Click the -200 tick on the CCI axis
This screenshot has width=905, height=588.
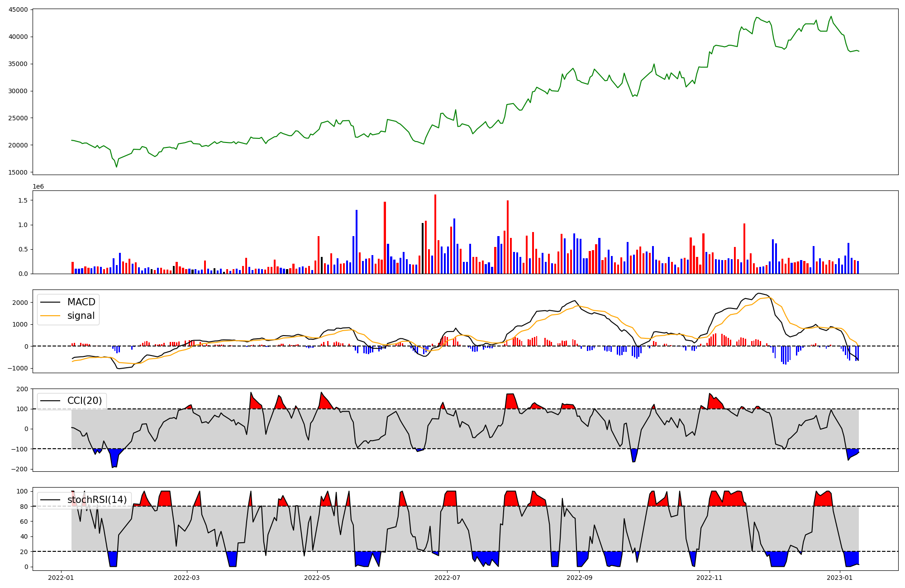pos(20,469)
